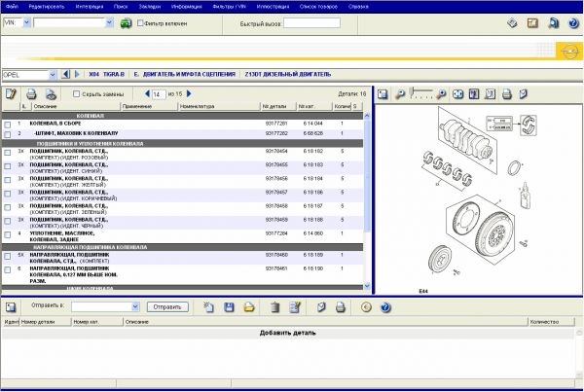Open help via top-right question mark icon
Image resolution: width=584 pixels, height=392 pixels.
tap(573, 23)
